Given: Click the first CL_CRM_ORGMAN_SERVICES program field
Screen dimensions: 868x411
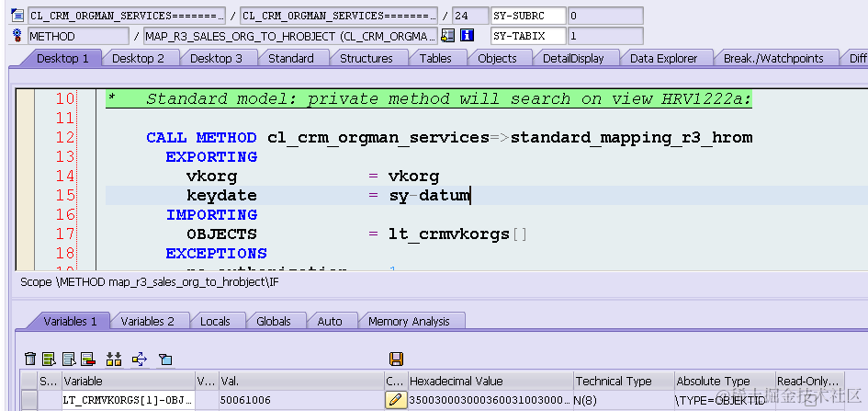Looking at the screenshot, I should point(127,16).
